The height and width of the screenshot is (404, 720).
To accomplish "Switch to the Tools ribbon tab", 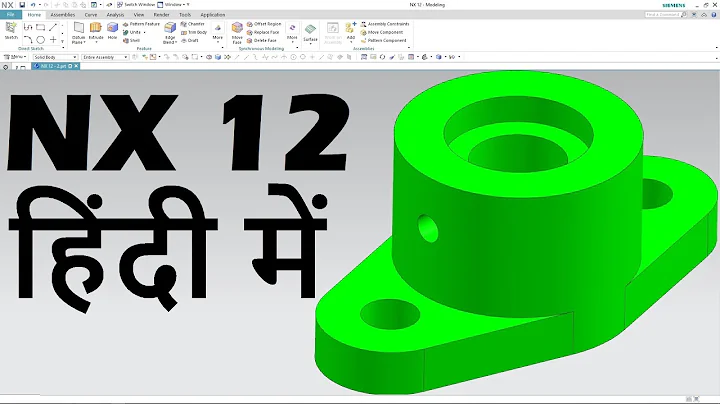I will [x=185, y=15].
